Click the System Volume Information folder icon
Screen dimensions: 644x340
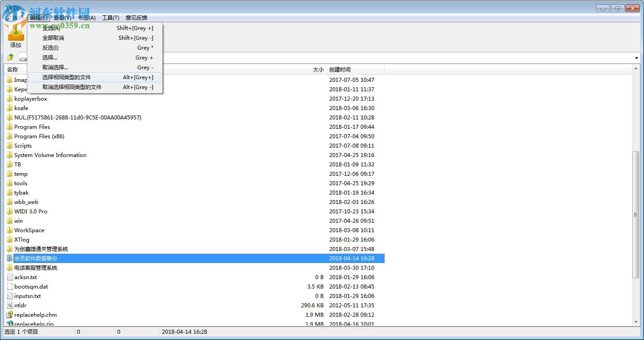(10, 155)
